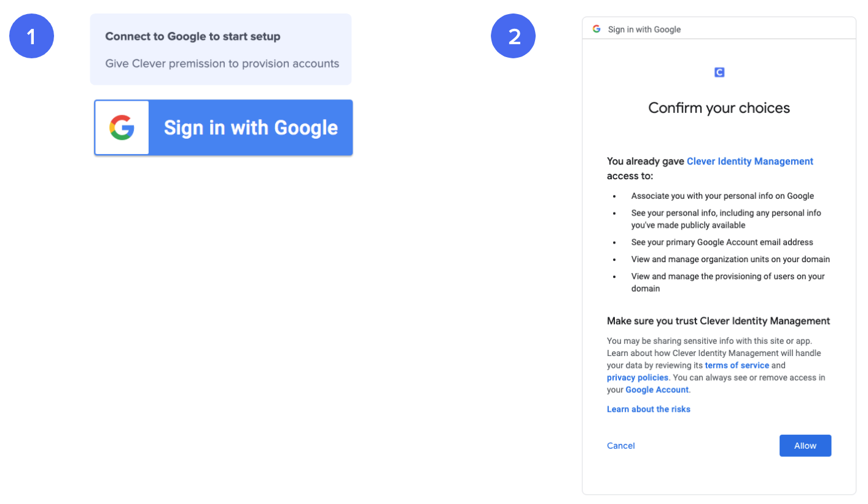
Task: Open the Google Account link
Action: (x=657, y=390)
